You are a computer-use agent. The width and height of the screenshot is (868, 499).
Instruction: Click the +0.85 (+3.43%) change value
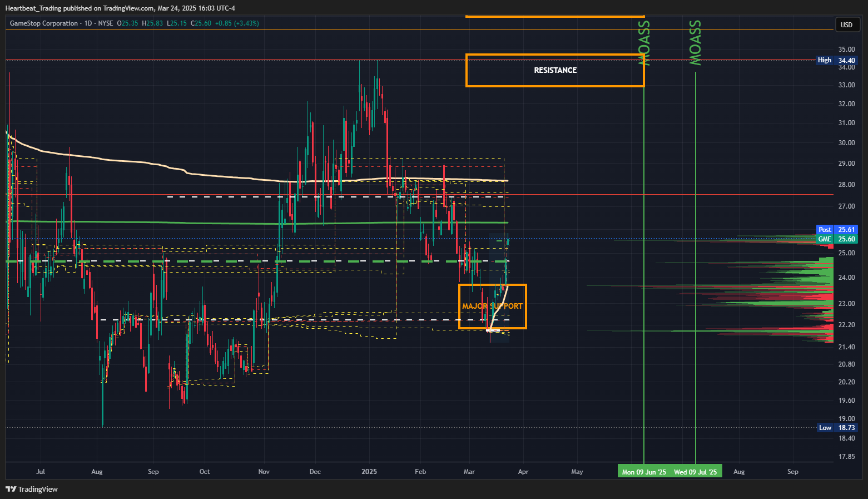click(237, 23)
